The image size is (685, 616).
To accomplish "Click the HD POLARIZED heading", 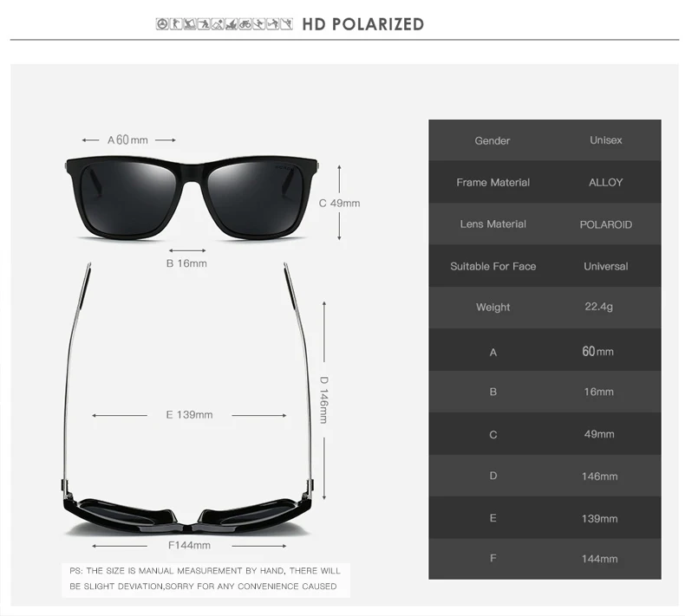I will coord(363,24).
